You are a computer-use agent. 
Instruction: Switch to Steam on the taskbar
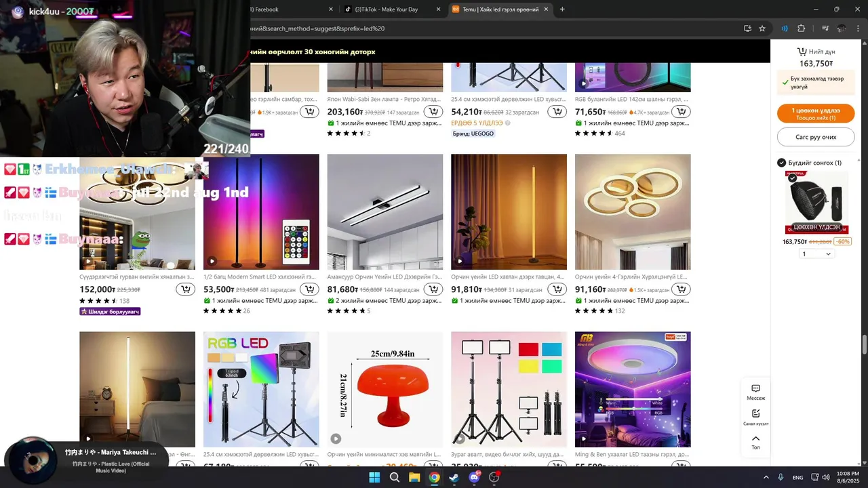(x=454, y=477)
